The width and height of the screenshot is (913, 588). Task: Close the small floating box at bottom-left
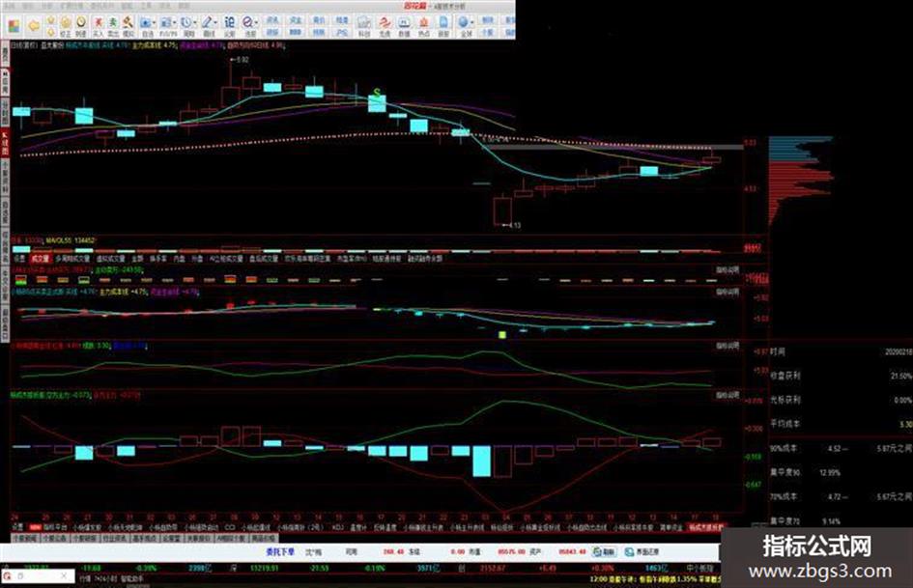coord(66,576)
